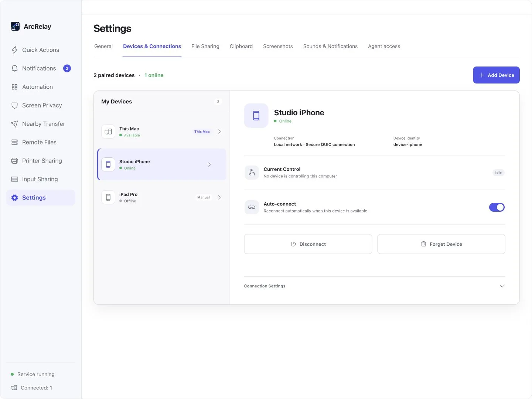Image resolution: width=532 pixels, height=399 pixels.
Task: Click the Forget Device button
Action: tap(441, 244)
